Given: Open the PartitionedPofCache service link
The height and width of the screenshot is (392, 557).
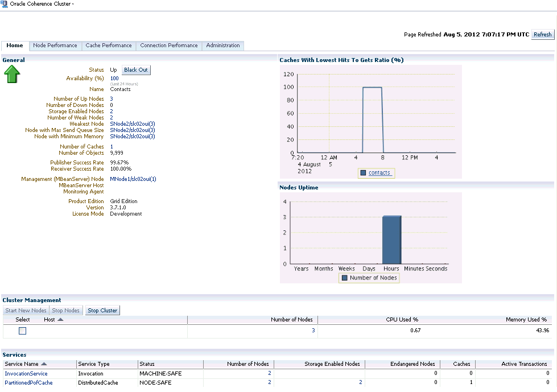Looking at the screenshot, I should (x=28, y=383).
